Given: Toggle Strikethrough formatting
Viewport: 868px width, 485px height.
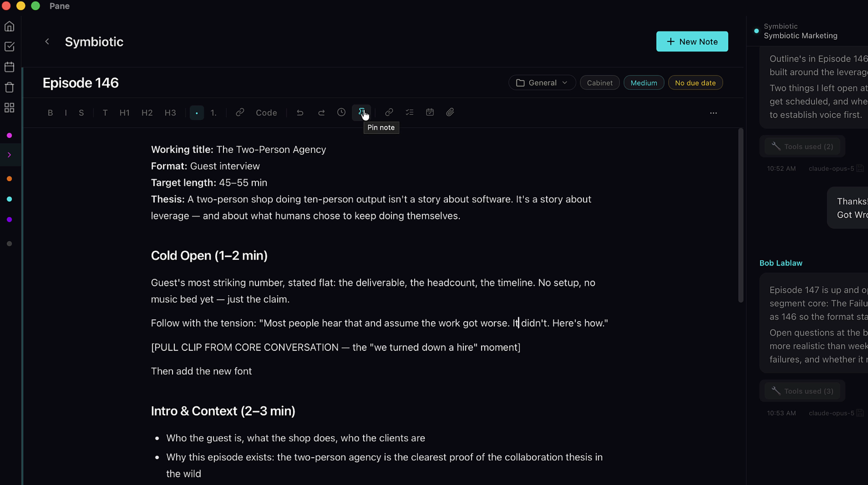Looking at the screenshot, I should [81, 113].
